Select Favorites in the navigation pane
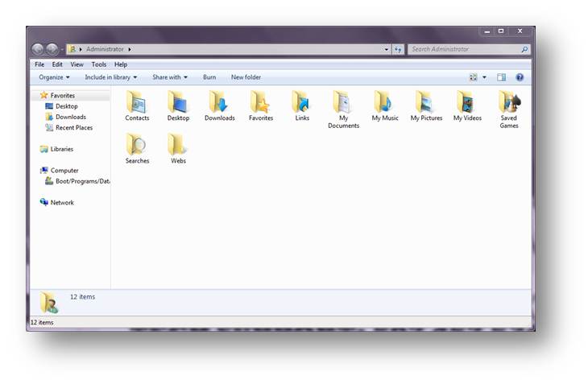 (x=62, y=96)
